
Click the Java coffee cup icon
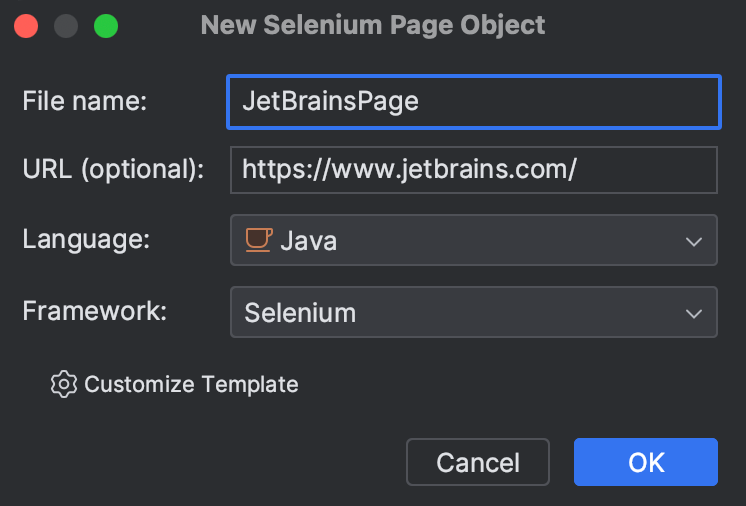click(x=259, y=240)
